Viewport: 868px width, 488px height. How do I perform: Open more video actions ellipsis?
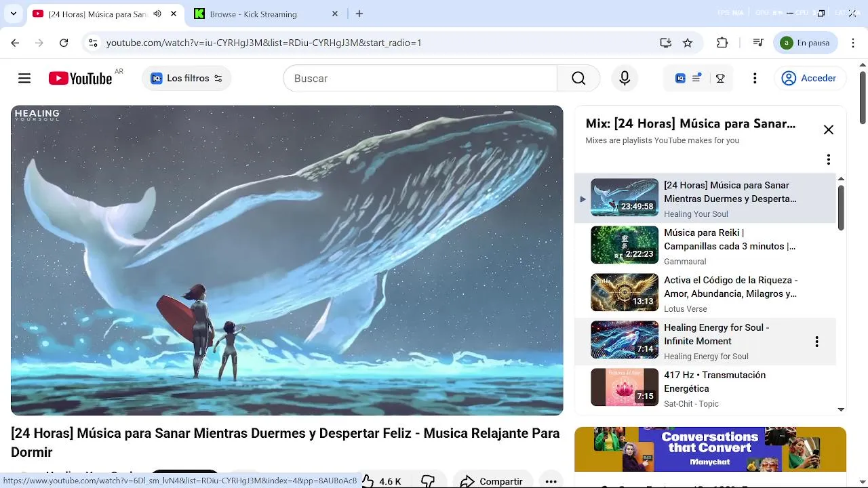551,481
